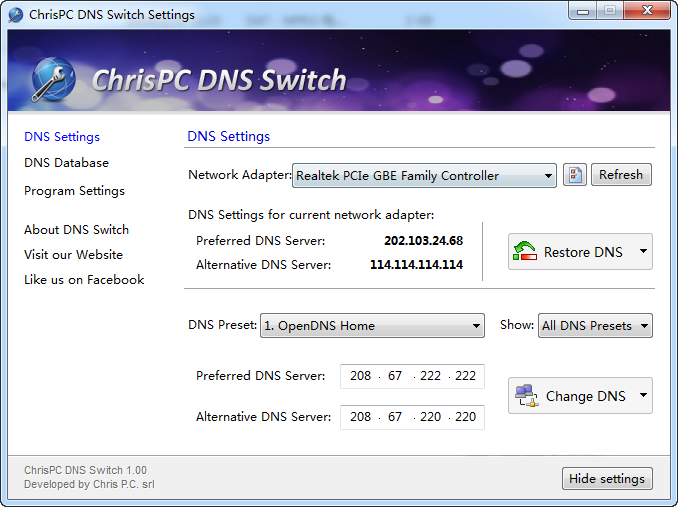Click Like us on Facebook link
678x507 pixels.
click(x=84, y=280)
